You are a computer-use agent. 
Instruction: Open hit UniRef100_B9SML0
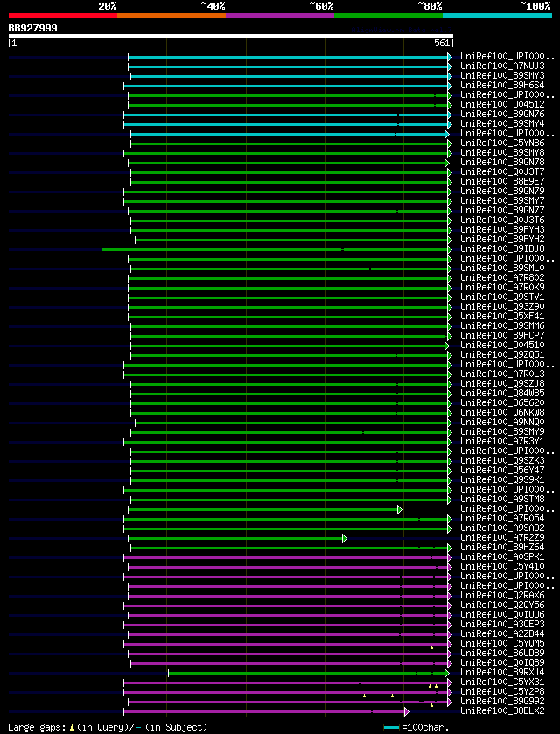tap(502, 269)
